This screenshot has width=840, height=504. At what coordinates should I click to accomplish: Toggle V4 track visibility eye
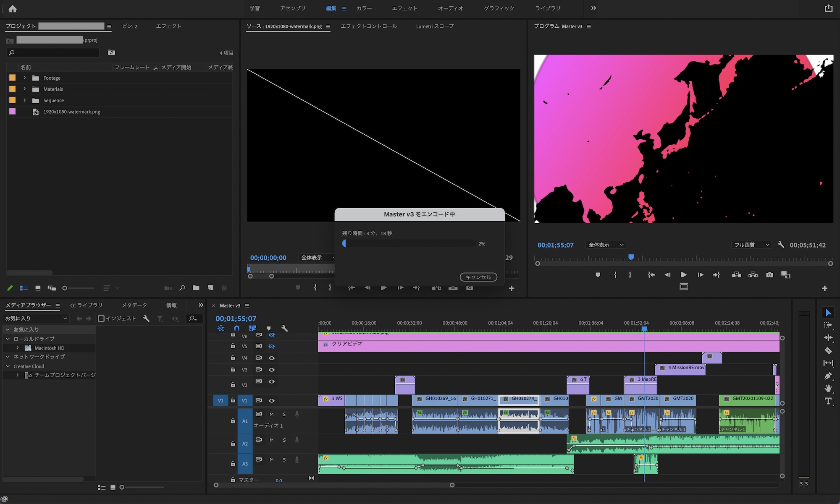[x=272, y=358]
